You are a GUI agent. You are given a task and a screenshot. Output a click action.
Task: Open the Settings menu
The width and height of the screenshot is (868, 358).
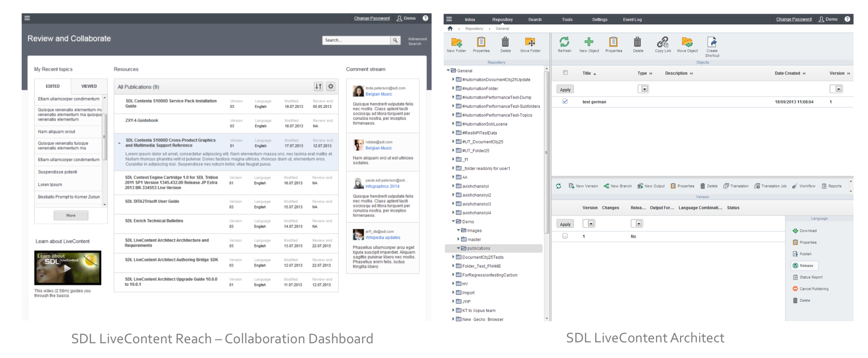click(x=600, y=19)
